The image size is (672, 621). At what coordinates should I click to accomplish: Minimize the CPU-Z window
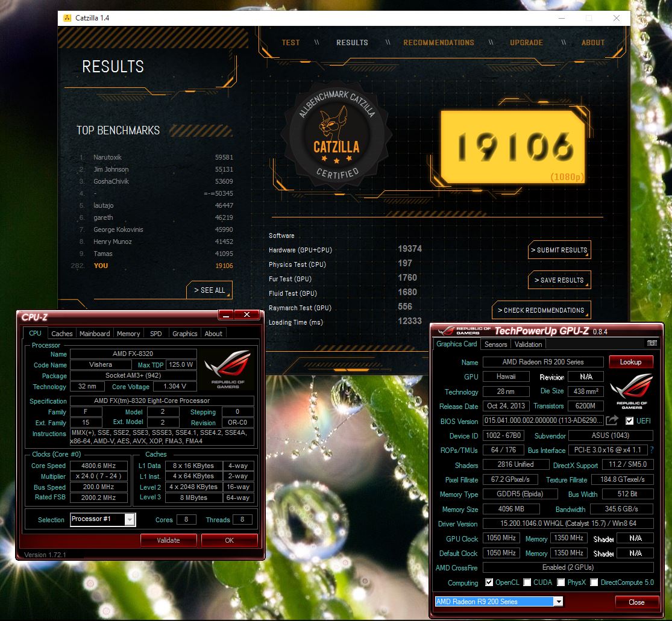click(227, 315)
